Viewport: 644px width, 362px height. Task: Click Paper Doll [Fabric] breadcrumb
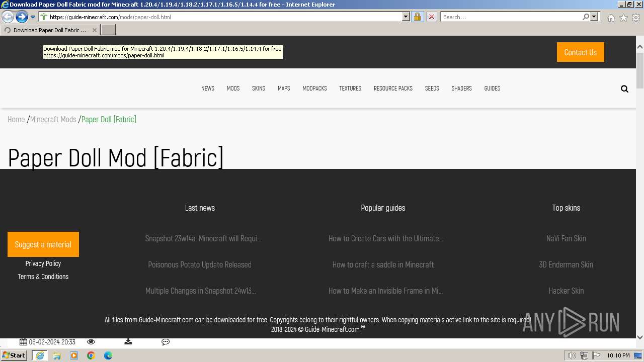point(109,119)
